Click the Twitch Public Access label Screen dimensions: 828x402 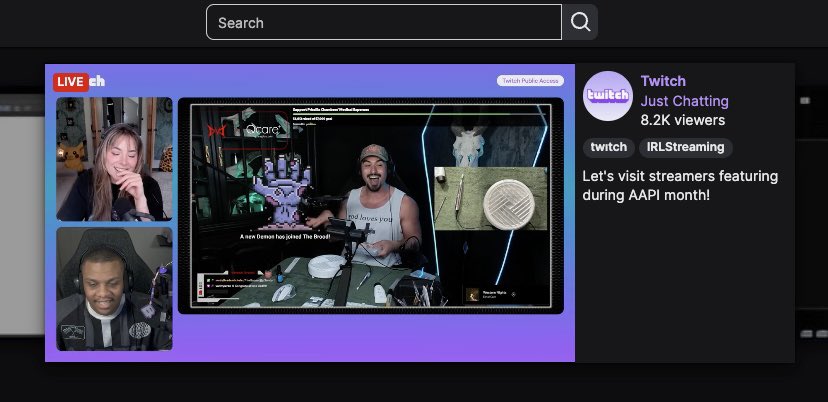tap(530, 81)
